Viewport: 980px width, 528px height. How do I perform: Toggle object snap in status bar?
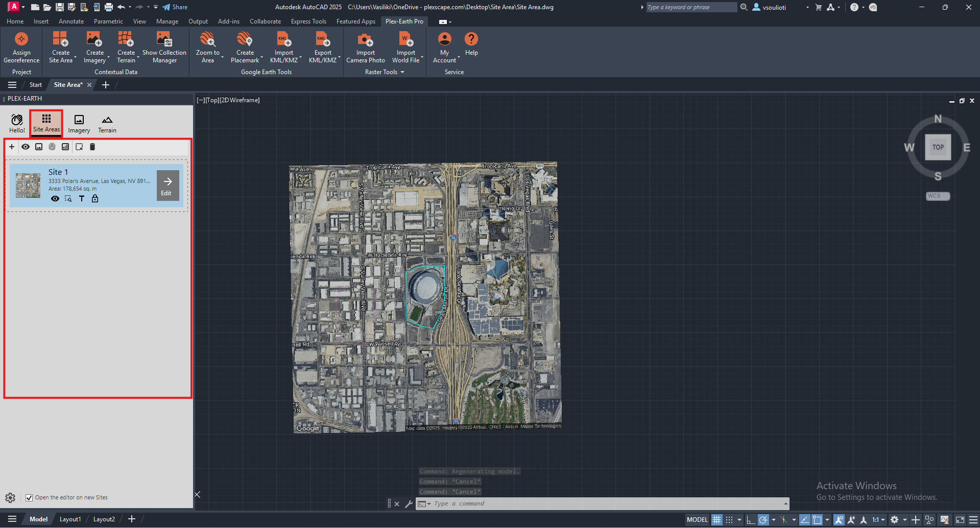click(817, 520)
